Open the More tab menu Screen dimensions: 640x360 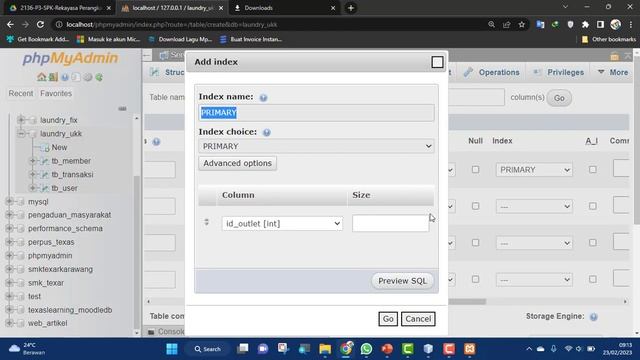tap(613, 73)
